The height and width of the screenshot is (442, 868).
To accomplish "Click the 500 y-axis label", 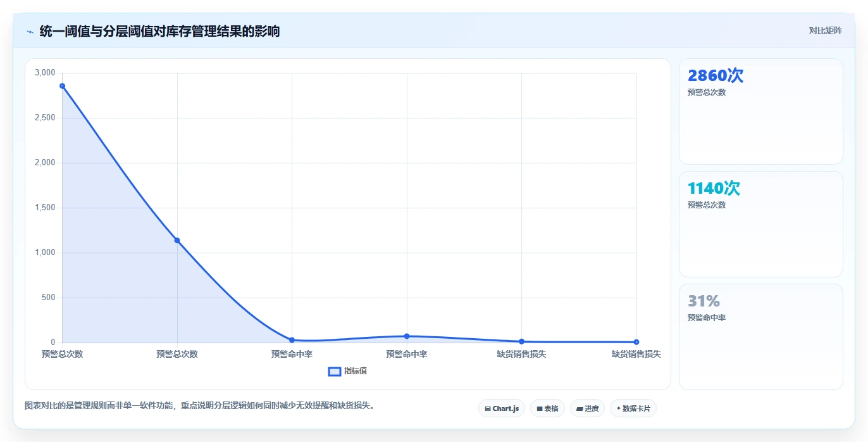I will (49, 298).
